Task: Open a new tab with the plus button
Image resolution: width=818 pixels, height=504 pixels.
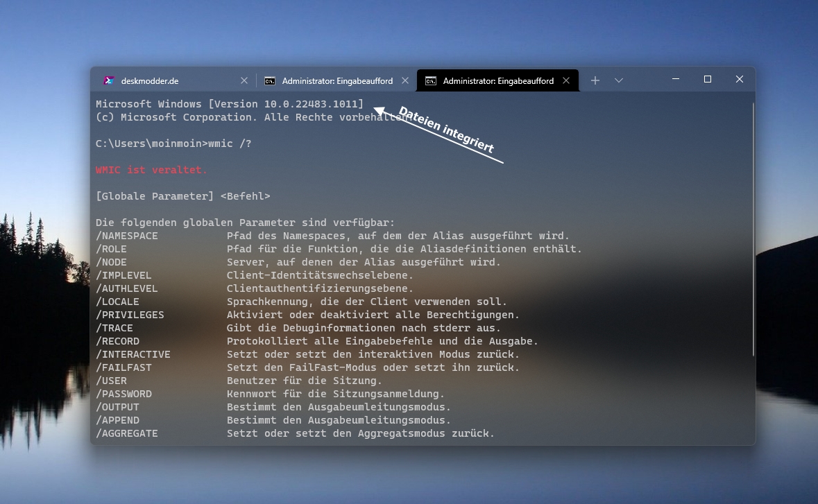Action: pyautogui.click(x=595, y=80)
